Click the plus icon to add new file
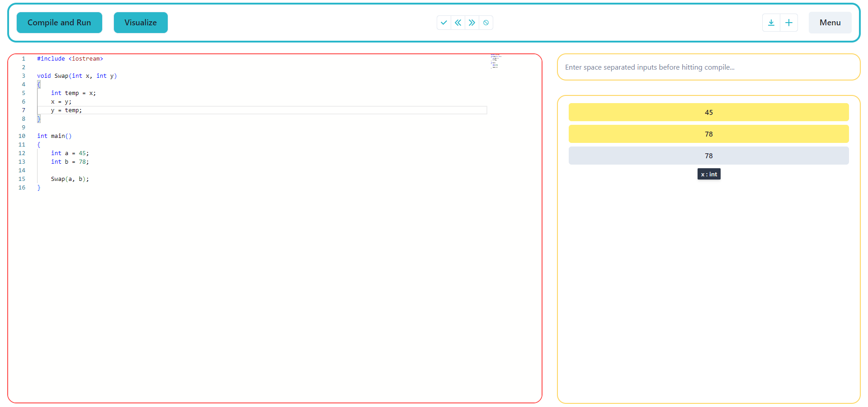This screenshot has width=868, height=407. (x=789, y=22)
